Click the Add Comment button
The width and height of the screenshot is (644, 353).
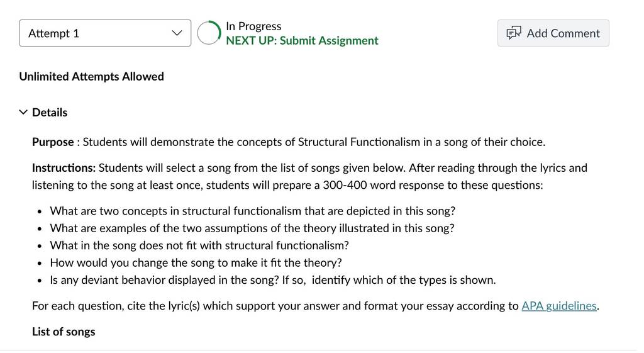(x=553, y=33)
